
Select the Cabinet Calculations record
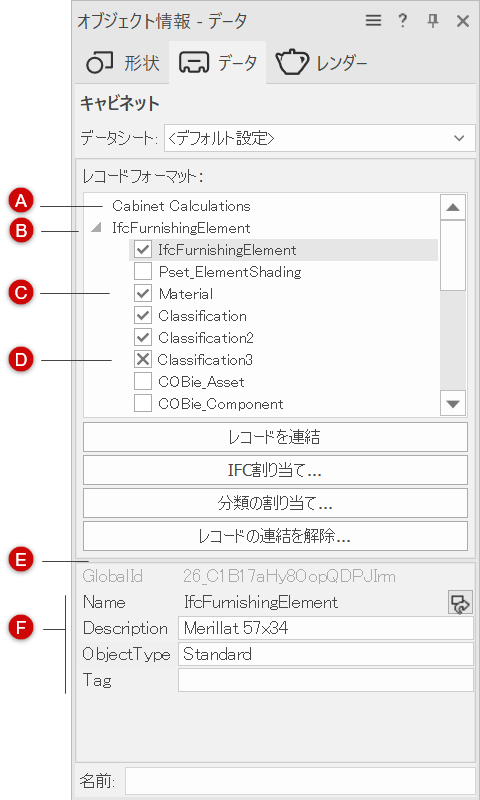[x=182, y=206]
